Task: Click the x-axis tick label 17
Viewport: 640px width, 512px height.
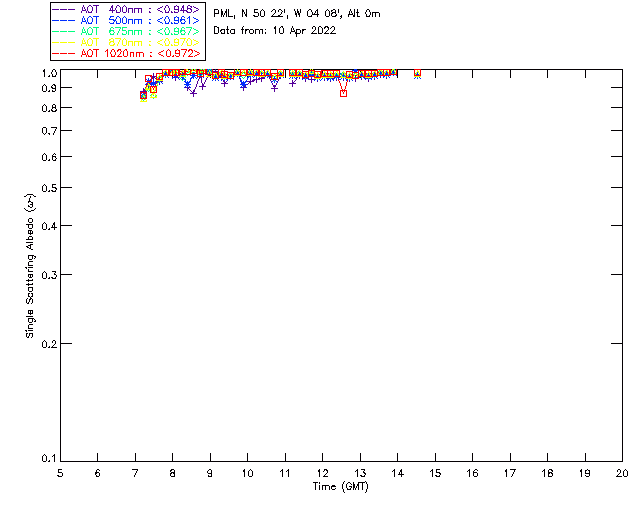Action: 510,473
